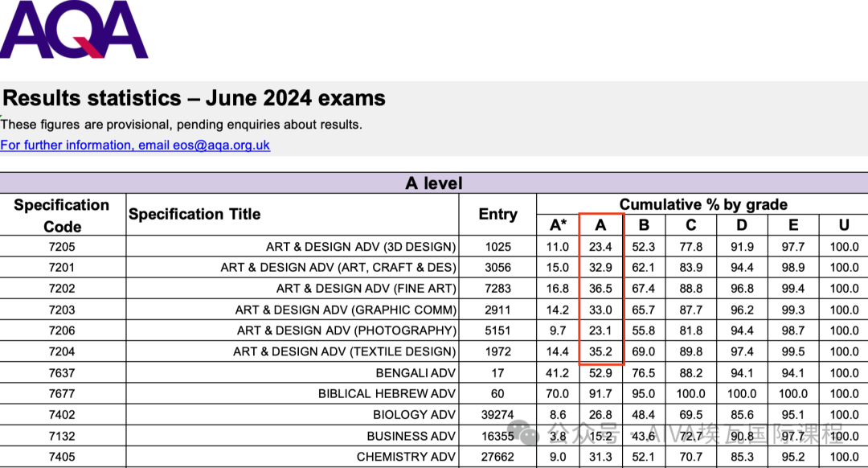Click the AQA logo

click(x=74, y=29)
